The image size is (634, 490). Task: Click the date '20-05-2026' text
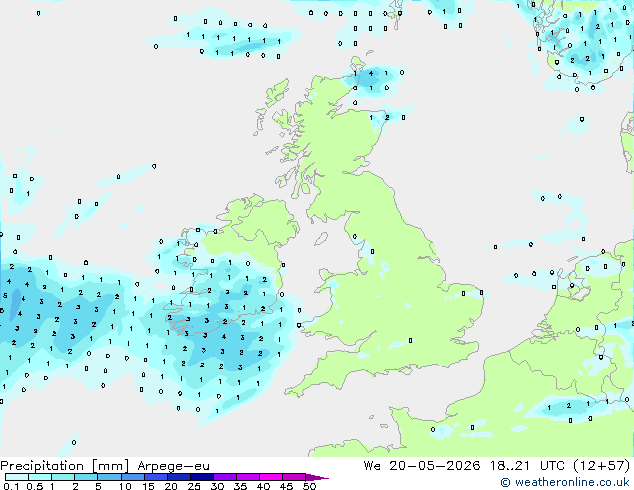(434, 466)
